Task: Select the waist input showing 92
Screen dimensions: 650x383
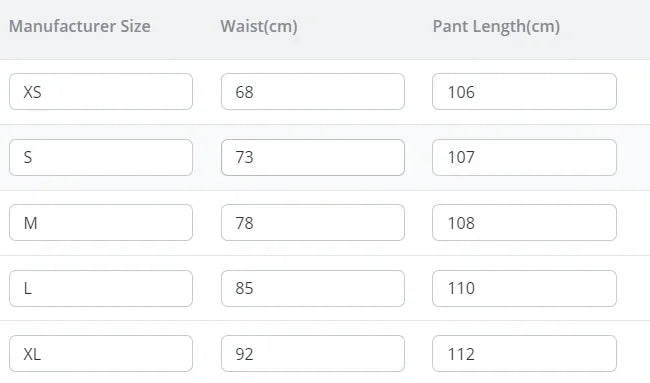Action: click(313, 354)
